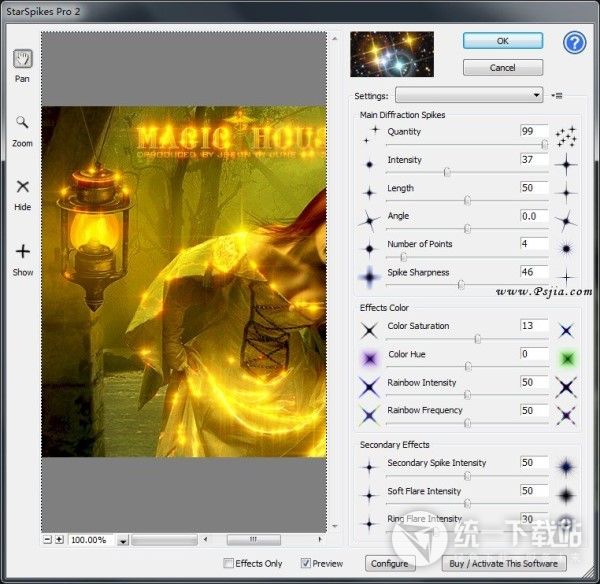600x584 pixels.
Task: Click the Angle value field
Action: [534, 216]
